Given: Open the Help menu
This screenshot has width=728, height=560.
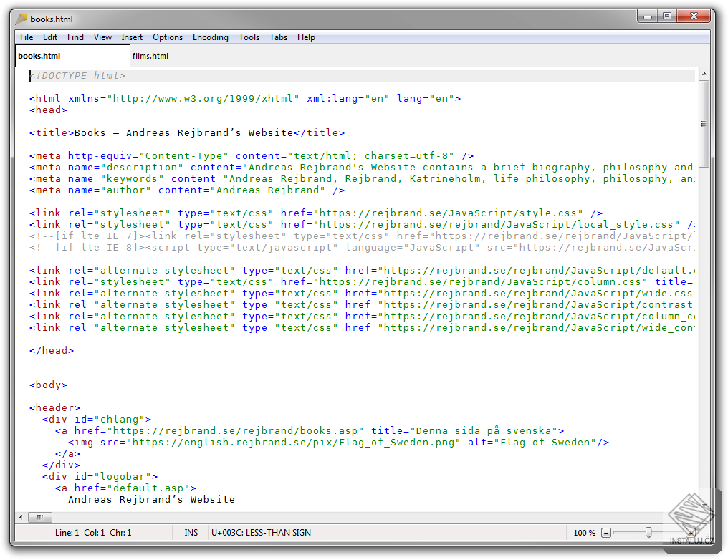Looking at the screenshot, I should pyautogui.click(x=306, y=37).
